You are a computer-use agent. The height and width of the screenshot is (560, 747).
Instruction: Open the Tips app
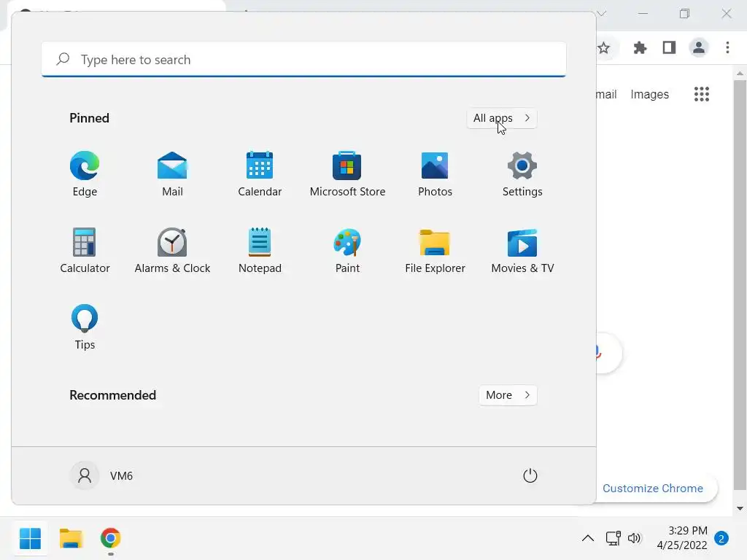(x=85, y=327)
